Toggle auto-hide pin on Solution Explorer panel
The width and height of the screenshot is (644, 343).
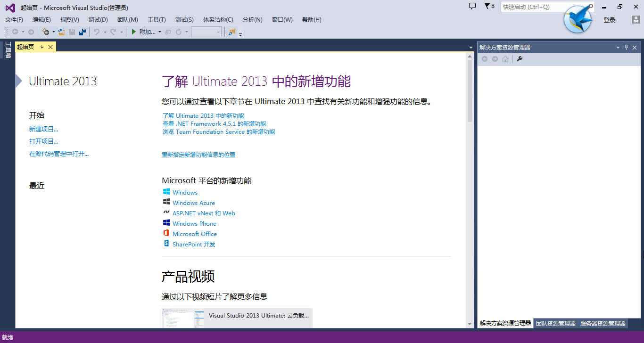627,47
